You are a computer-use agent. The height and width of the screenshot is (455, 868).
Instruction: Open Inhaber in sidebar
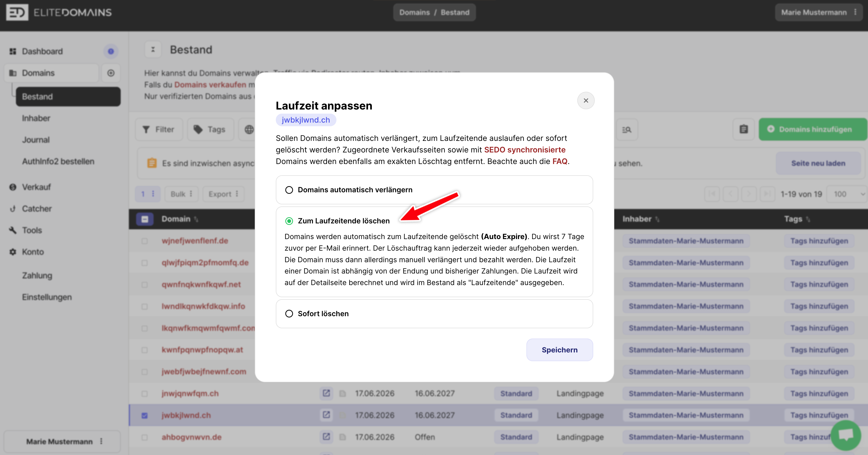36,118
